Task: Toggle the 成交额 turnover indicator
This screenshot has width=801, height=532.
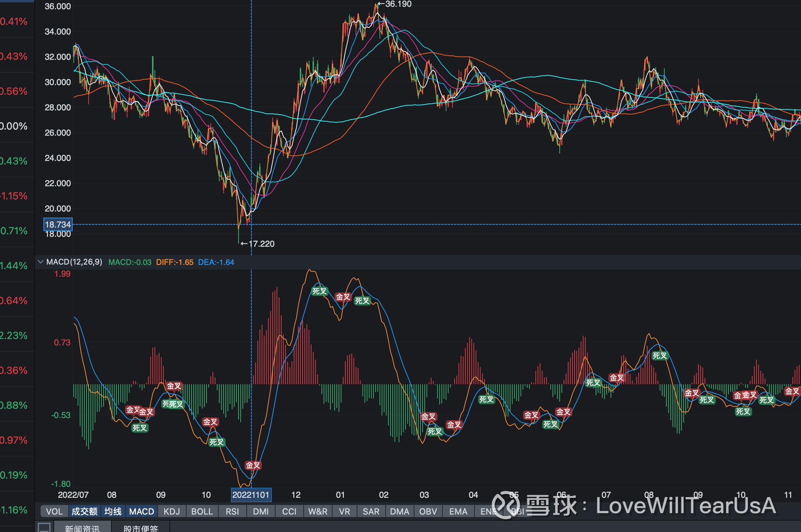Action: point(84,511)
